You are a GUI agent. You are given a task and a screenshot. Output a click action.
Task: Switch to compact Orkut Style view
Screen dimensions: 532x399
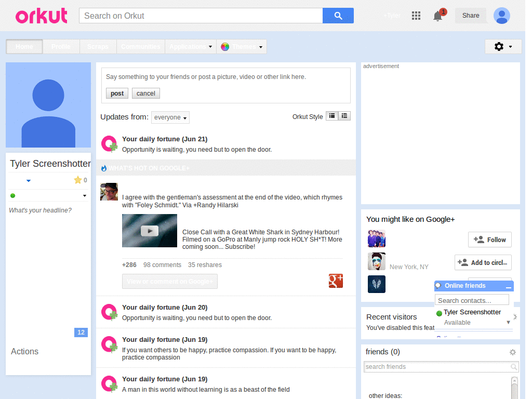332,116
